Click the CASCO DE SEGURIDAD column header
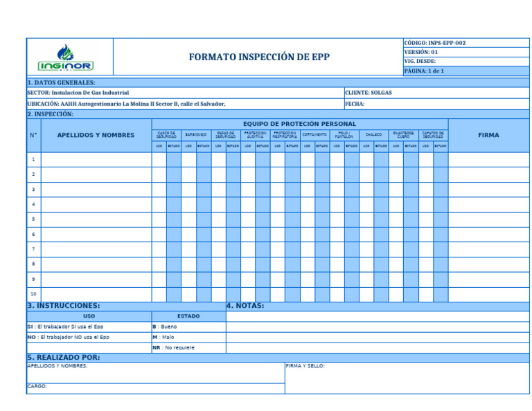Screen dimensions: 532x411 click(x=166, y=135)
